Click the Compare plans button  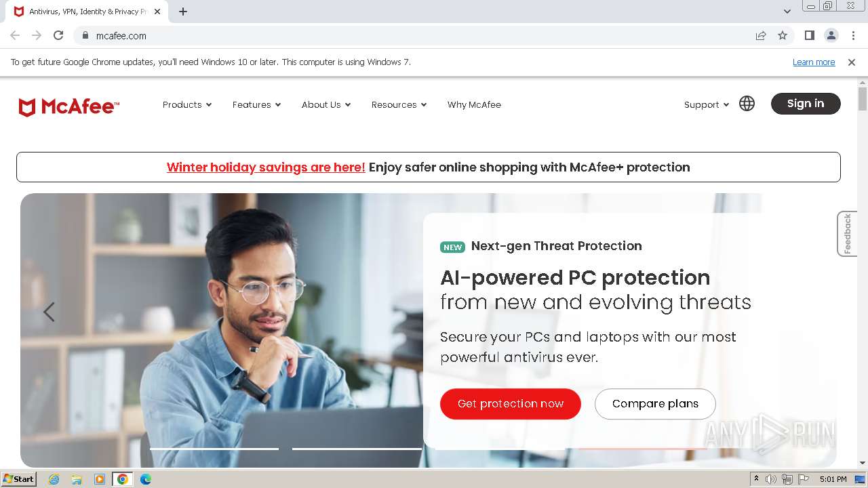655,404
